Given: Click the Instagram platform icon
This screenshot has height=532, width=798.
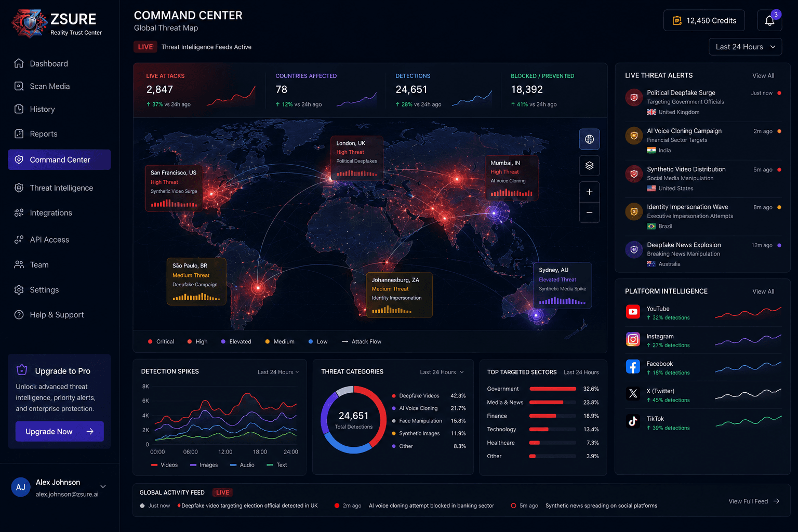Looking at the screenshot, I should pos(633,339).
